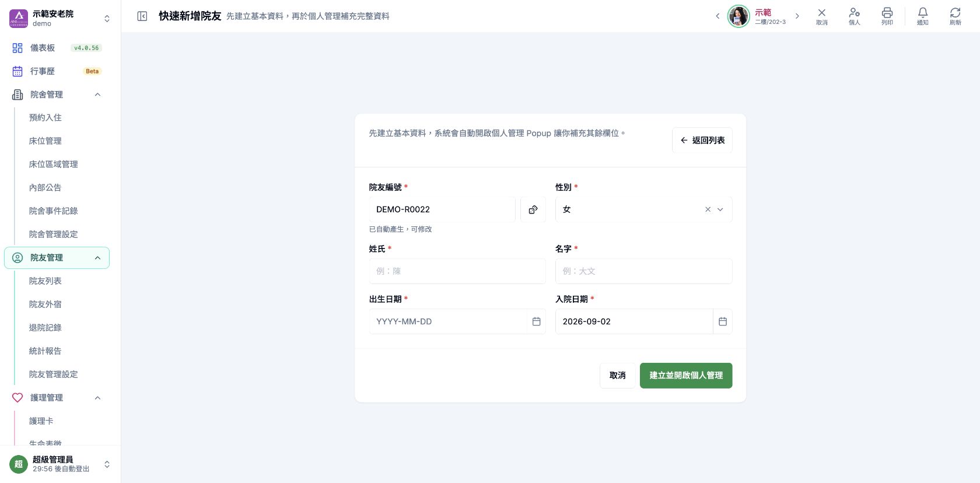This screenshot has width=980, height=483.
Task: Click the 姓氏 input field
Action: click(457, 271)
